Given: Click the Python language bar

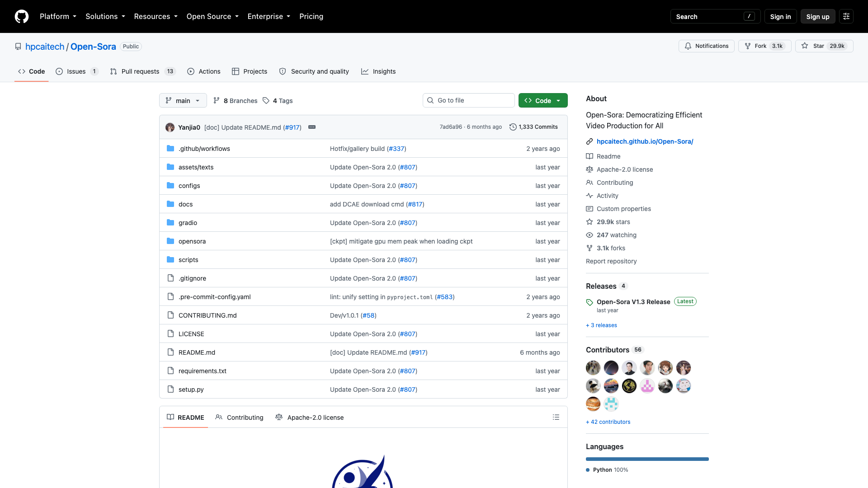Looking at the screenshot, I should pyautogui.click(x=647, y=459).
